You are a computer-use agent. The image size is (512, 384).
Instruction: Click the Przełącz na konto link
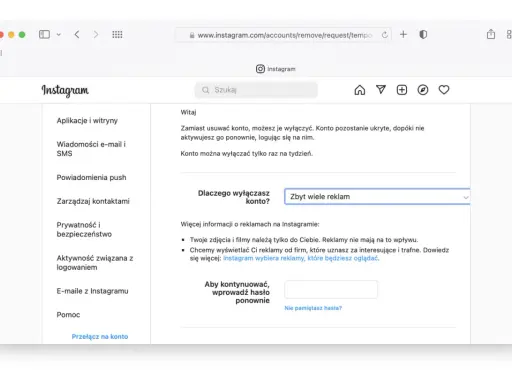[x=100, y=337]
